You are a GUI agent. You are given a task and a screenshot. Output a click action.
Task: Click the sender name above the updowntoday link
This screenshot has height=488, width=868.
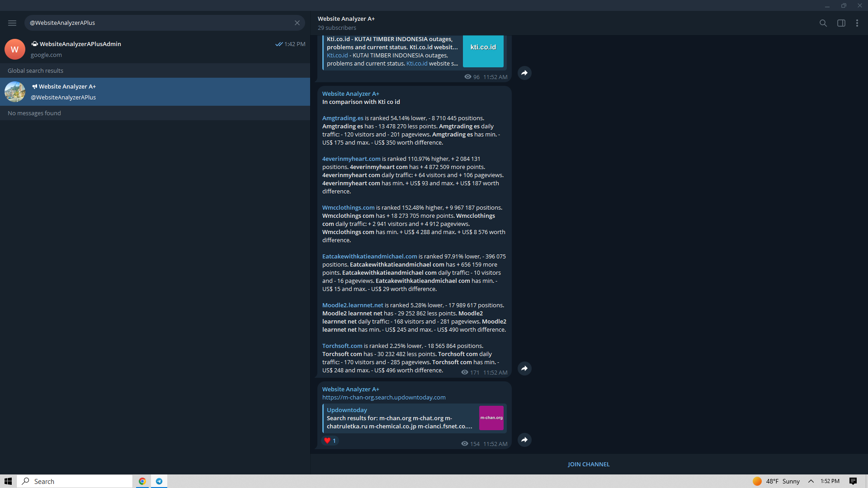[350, 389]
